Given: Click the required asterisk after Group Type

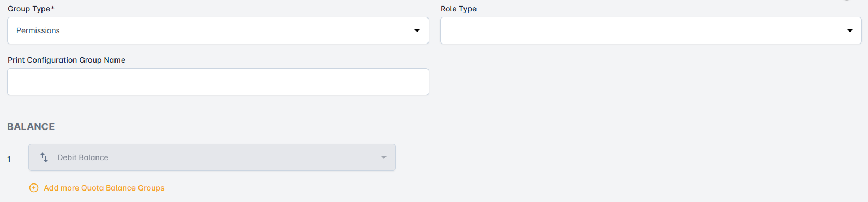Looking at the screenshot, I should point(53,8).
